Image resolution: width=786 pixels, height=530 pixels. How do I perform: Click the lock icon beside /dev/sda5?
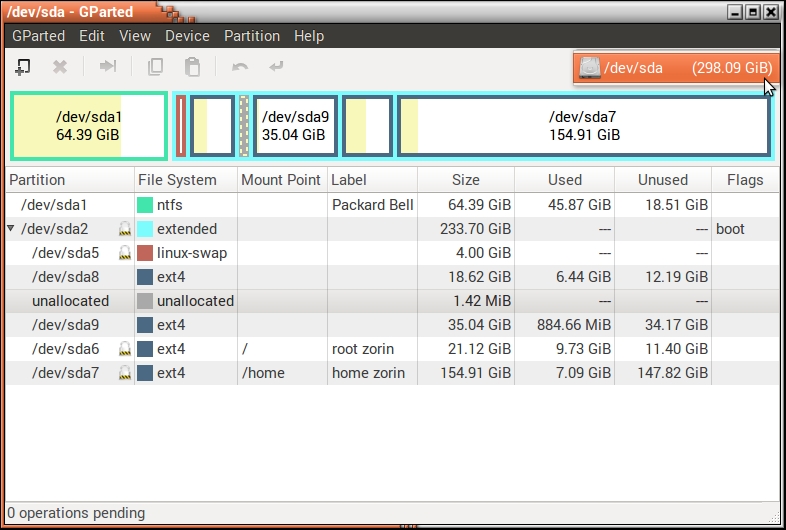(125, 253)
